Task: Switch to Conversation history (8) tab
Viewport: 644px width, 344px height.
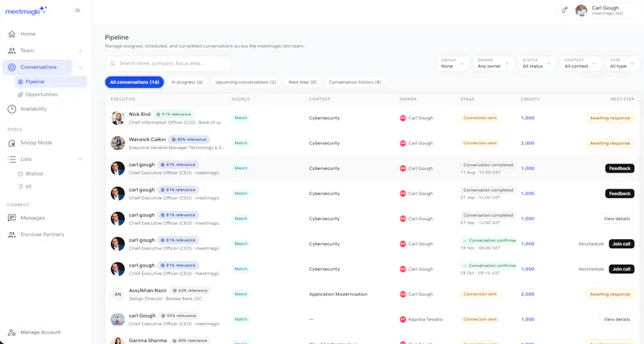Action: click(355, 82)
